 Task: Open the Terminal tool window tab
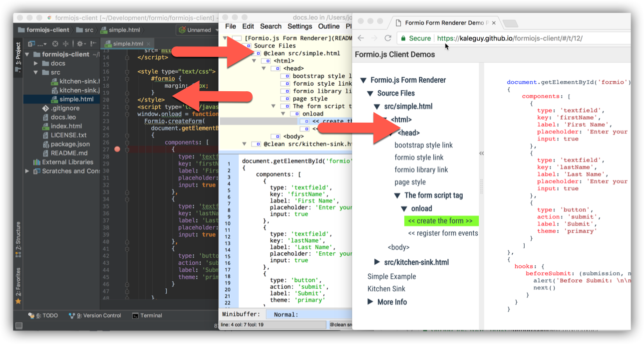click(x=147, y=316)
